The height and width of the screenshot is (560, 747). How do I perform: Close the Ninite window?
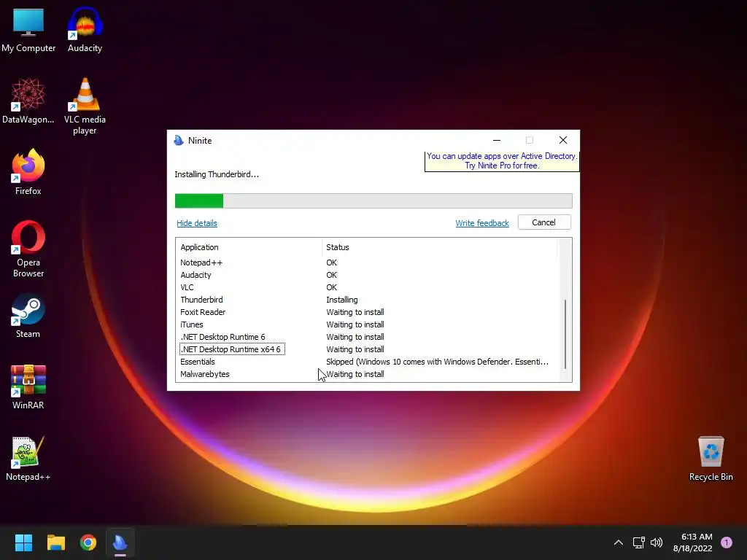coord(563,140)
